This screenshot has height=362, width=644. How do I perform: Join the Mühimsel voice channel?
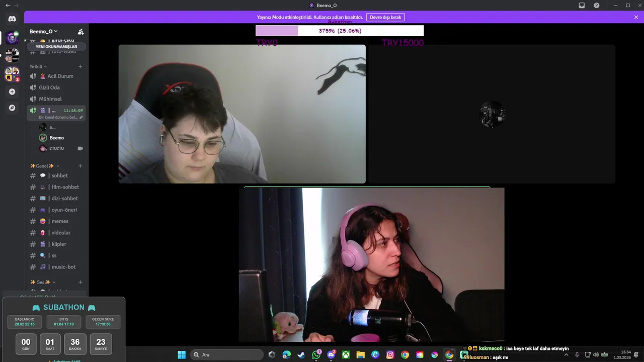[x=56, y=99]
